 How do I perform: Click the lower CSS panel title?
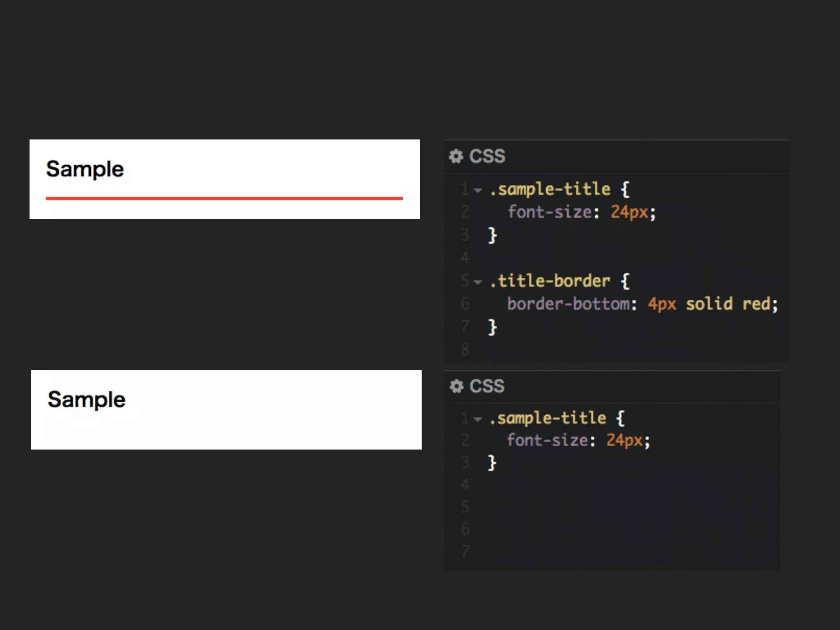(487, 386)
